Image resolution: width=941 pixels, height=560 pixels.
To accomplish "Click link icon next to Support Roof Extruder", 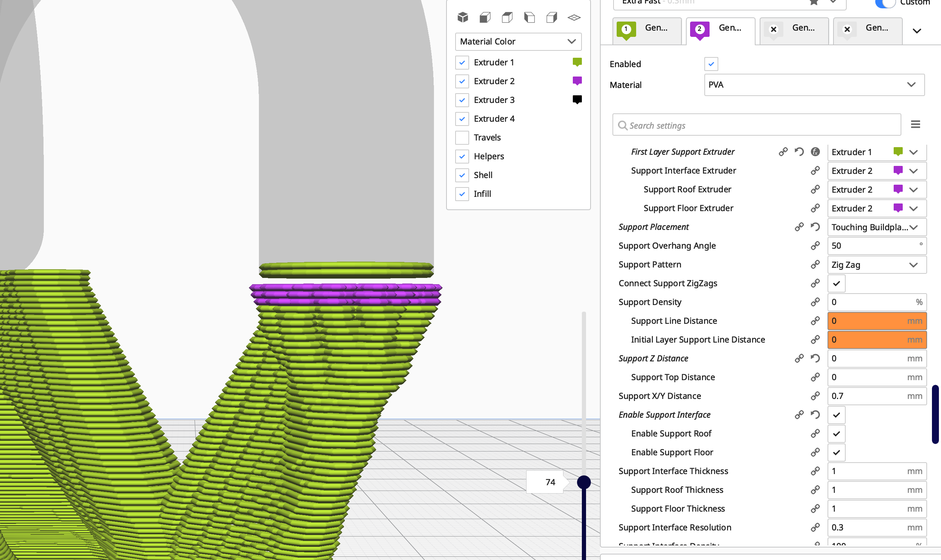I will tap(815, 189).
